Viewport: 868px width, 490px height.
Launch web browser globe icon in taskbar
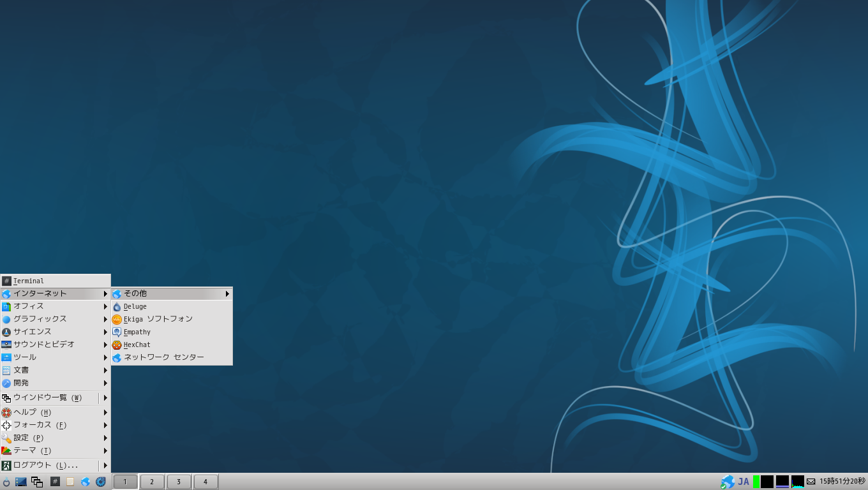click(86, 482)
